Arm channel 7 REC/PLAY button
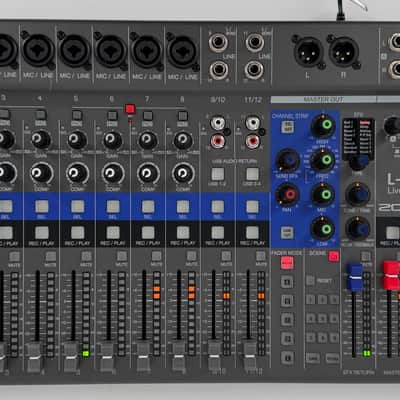 (148, 232)
